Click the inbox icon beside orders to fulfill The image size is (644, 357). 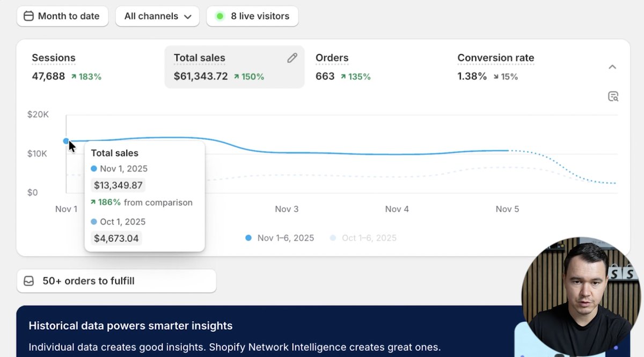29,281
